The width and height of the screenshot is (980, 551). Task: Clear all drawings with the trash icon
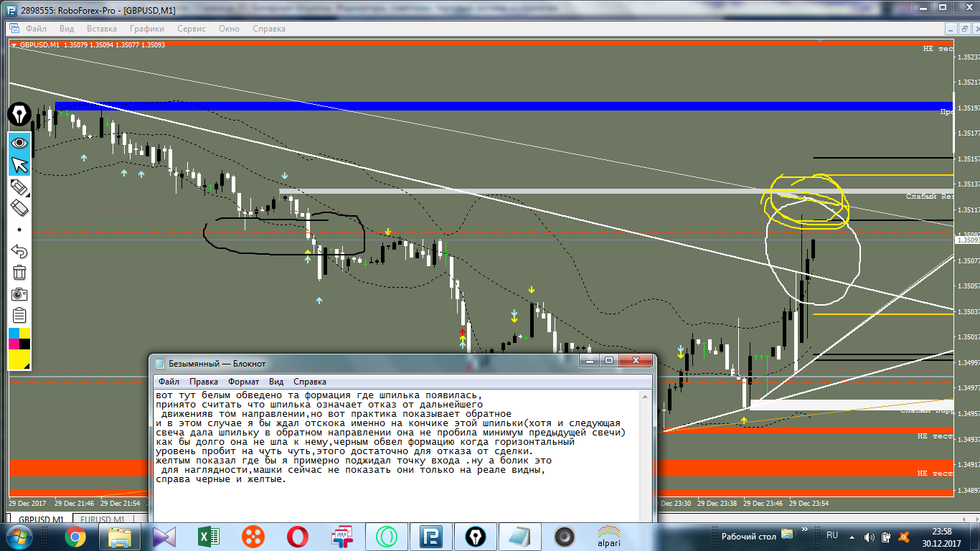[x=19, y=273]
